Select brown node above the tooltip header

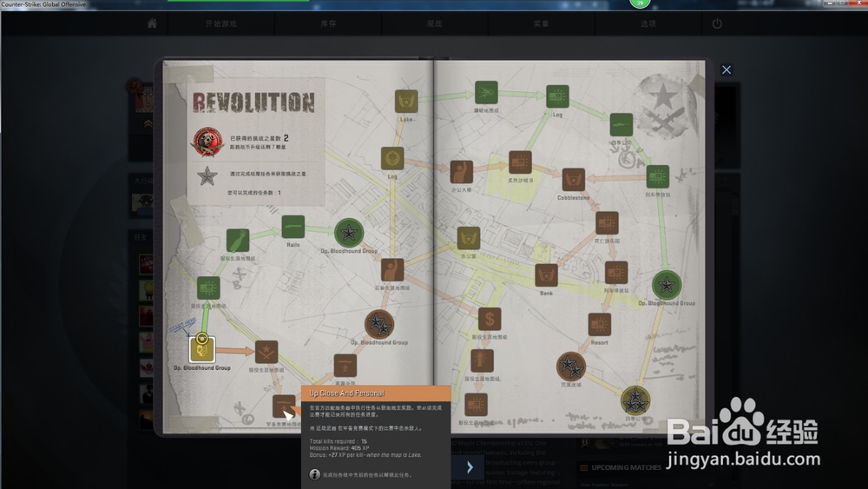[x=345, y=366]
